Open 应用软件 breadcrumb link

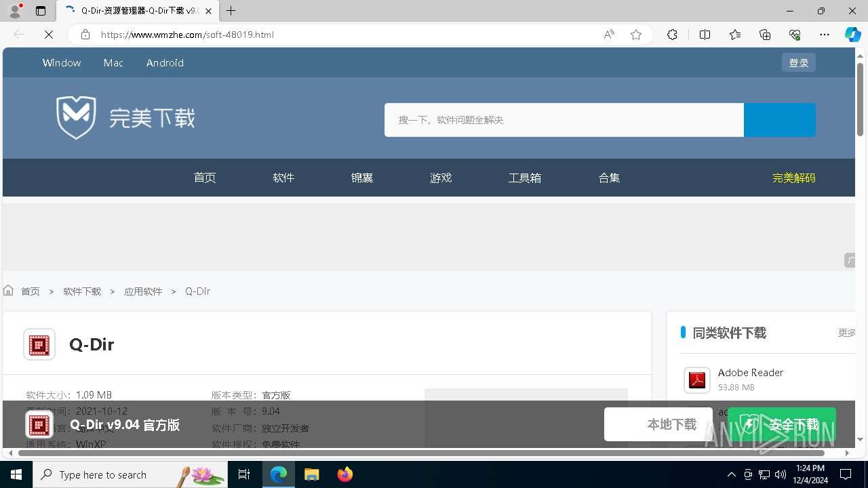coord(143,291)
